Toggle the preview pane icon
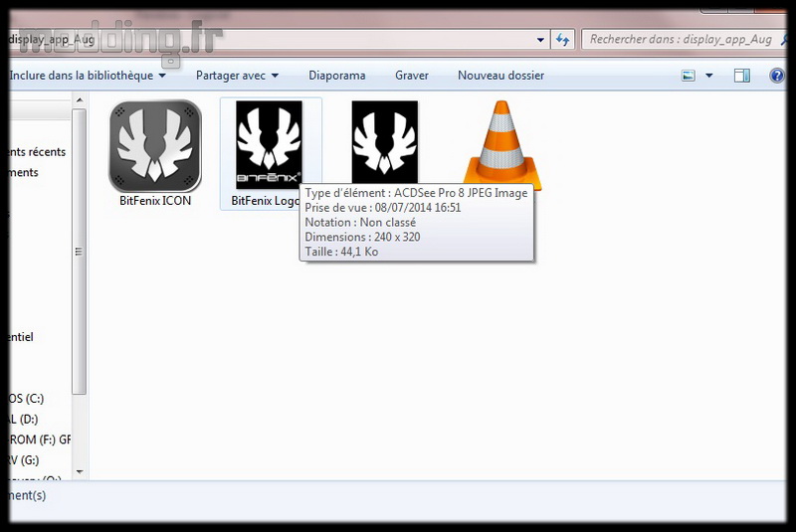This screenshot has height=532, width=796. point(741,77)
